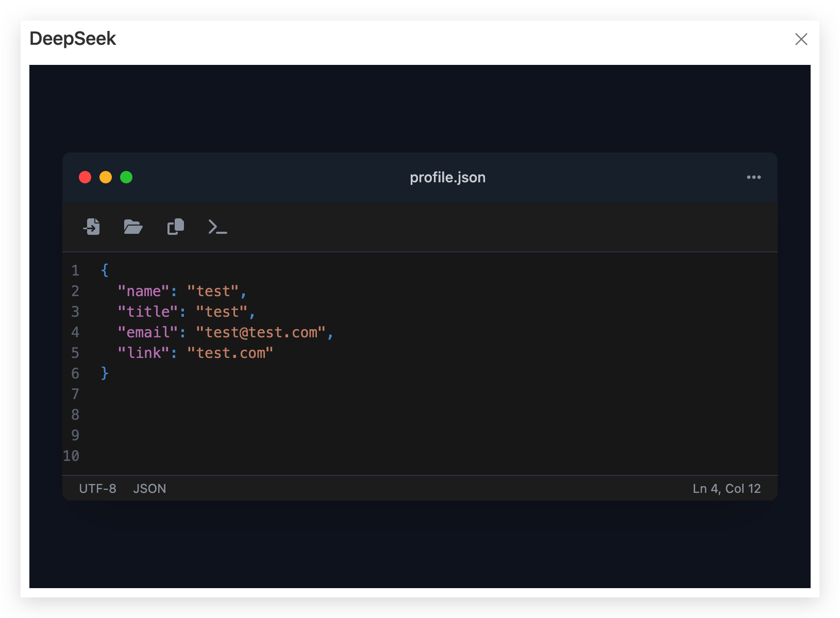The image size is (840, 618).
Task: Open the folder icon in the editor toolbar
Action: (x=133, y=227)
